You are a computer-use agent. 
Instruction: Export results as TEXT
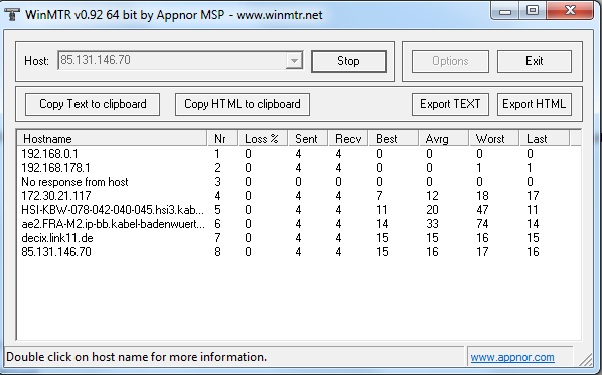tap(450, 104)
